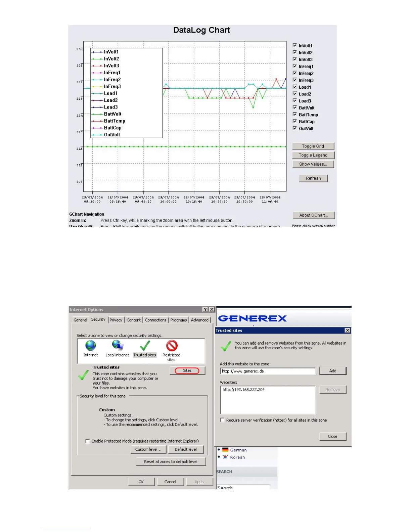Click the Apply button
411x532 pixels.
(199, 482)
